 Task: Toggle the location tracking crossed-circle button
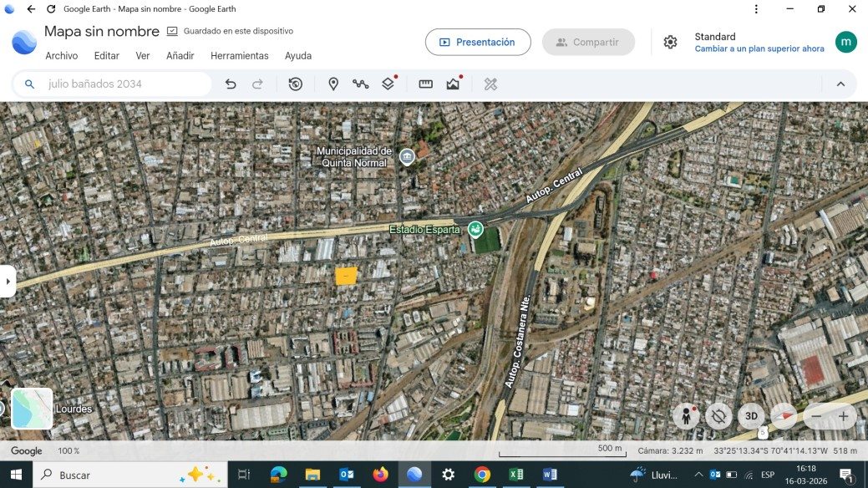coord(718,416)
